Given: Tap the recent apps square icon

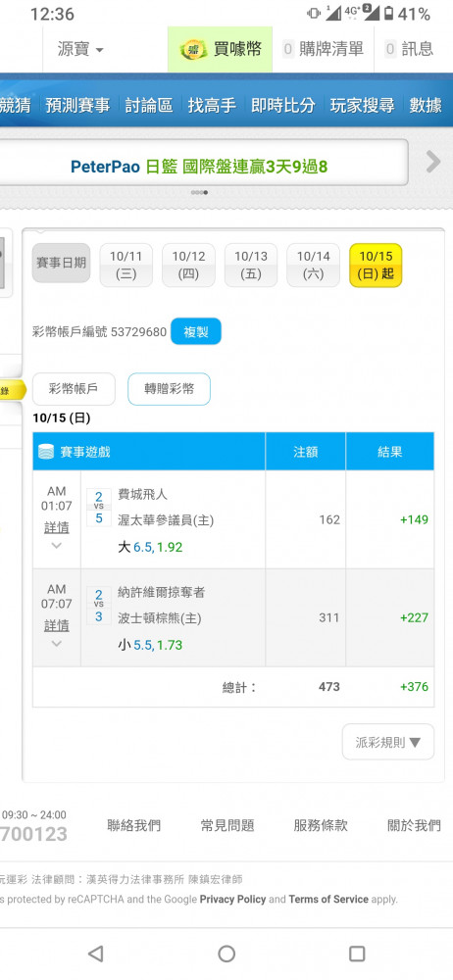Looking at the screenshot, I should (x=357, y=954).
